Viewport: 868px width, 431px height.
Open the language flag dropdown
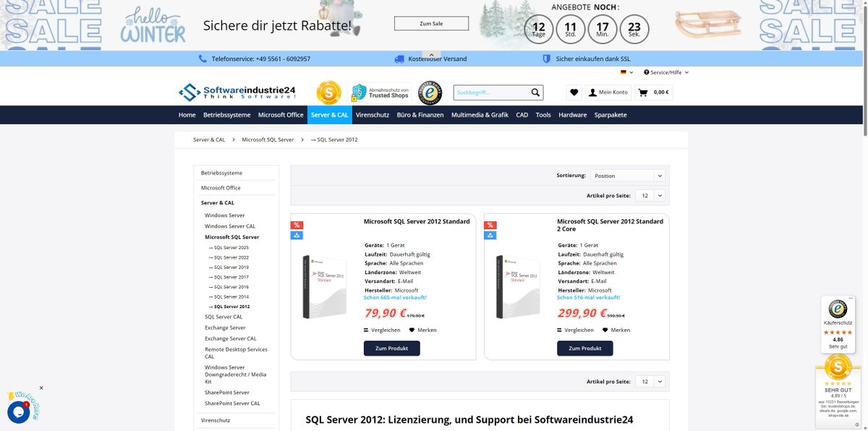point(626,72)
